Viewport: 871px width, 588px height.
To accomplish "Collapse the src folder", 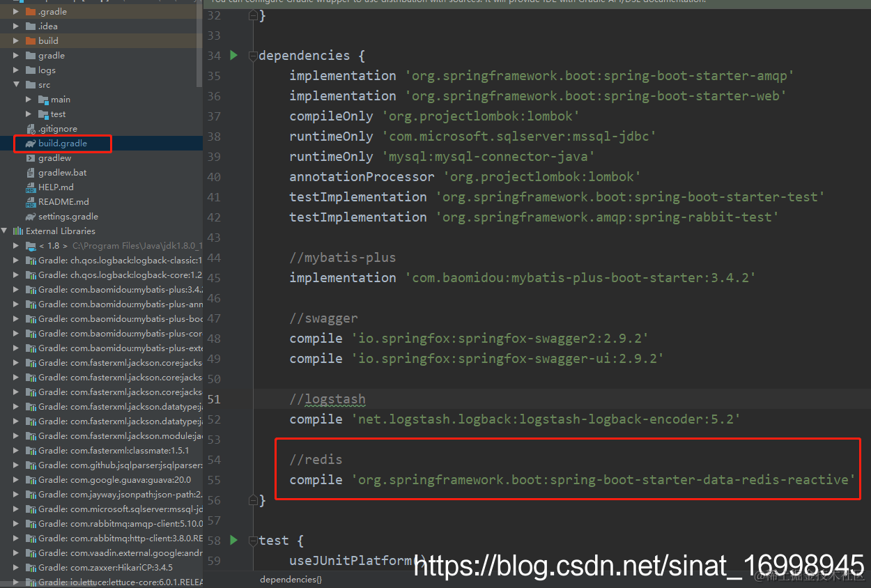I will click(x=16, y=84).
